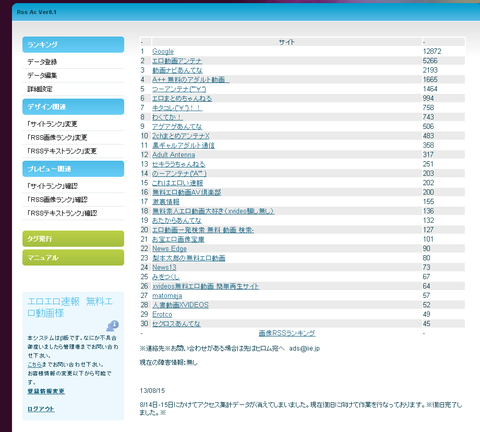Screen dimensions: 480x432
Task: Open the News13 link in row 24
Action: pos(164,267)
